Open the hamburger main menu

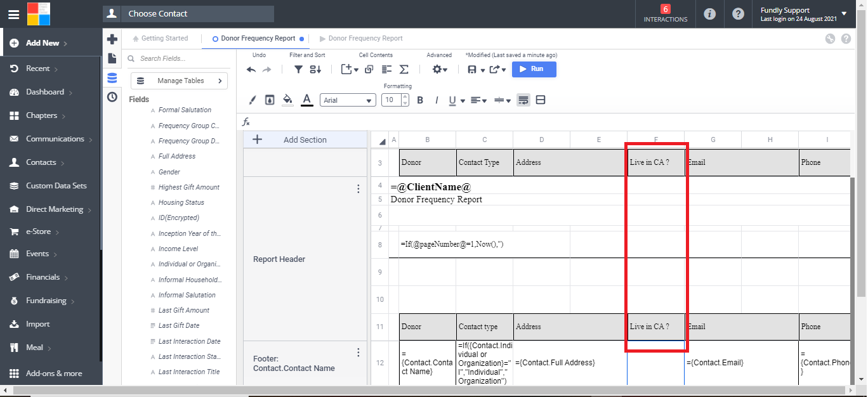click(13, 14)
